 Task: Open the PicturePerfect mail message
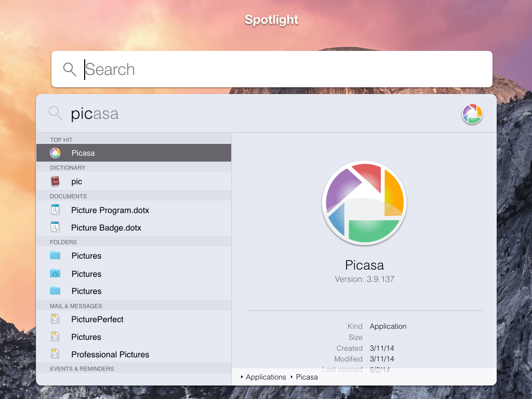(134, 320)
